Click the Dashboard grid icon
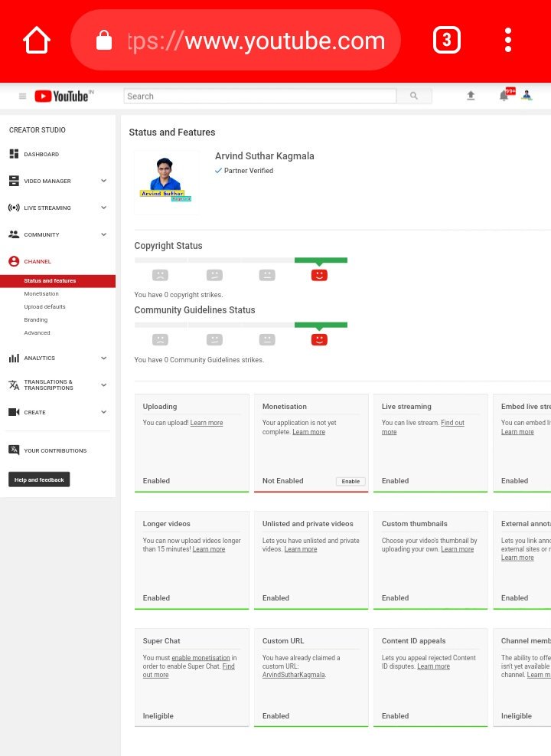 tap(14, 154)
